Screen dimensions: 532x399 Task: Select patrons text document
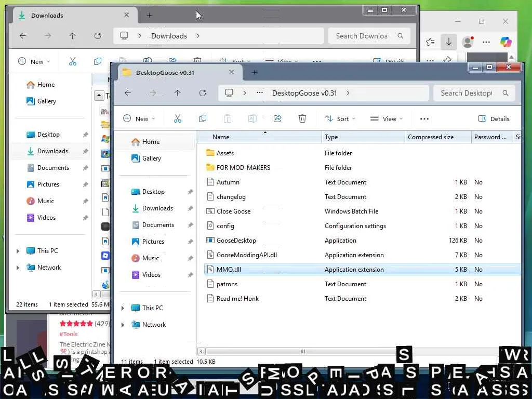(222, 284)
